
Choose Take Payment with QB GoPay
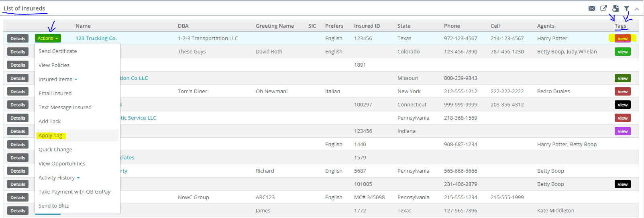point(75,192)
